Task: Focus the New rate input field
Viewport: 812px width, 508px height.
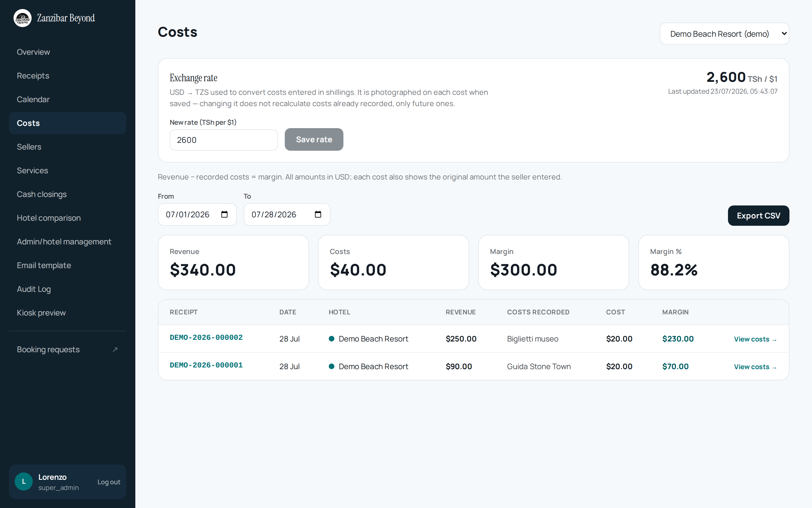Action: coord(224,140)
